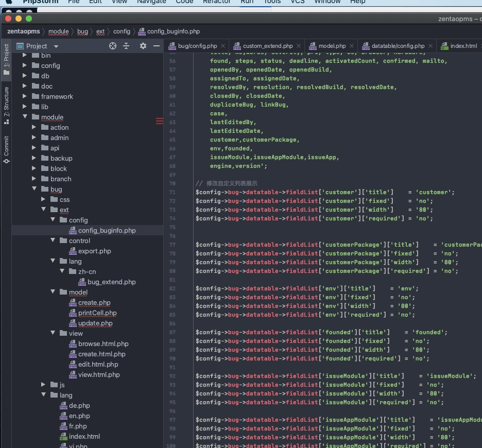Viewport: 482px width, 448px height.
Task: Click the 'ext' breadcrumb link
Action: click(x=100, y=31)
